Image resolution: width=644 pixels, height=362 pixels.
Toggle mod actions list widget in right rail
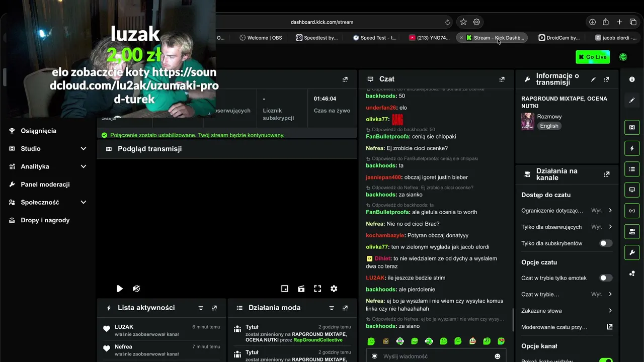tap(632, 169)
